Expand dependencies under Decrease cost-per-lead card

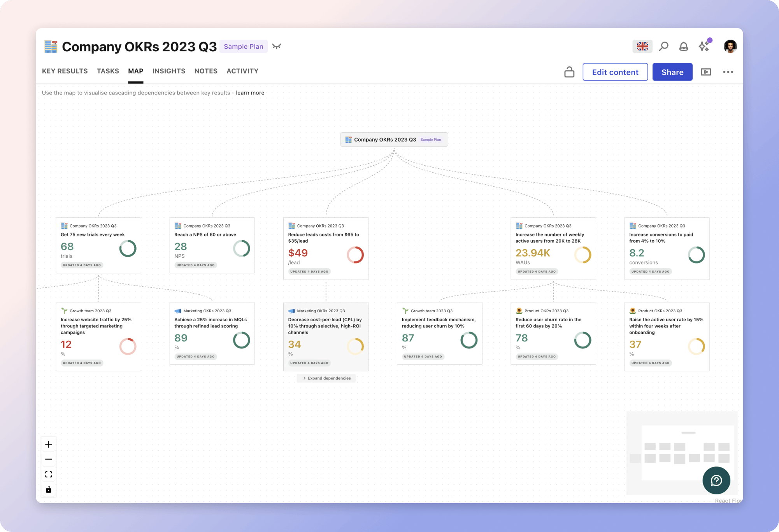point(326,378)
